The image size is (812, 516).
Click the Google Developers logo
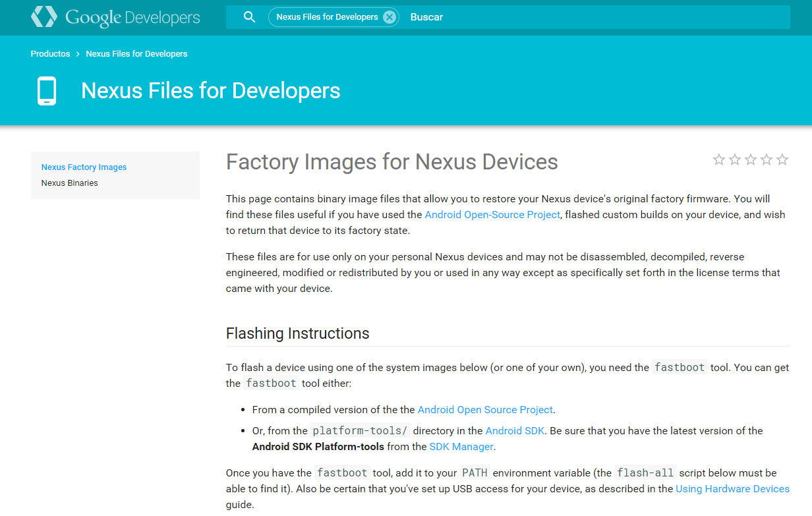(x=115, y=18)
